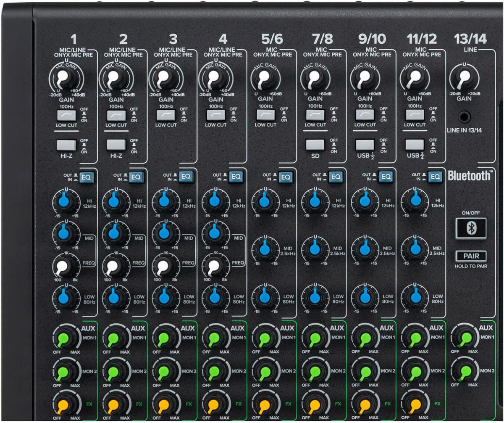Viewport: 504px width, 423px height.
Task: Click channel 4 mic gain knob
Action: point(214,78)
